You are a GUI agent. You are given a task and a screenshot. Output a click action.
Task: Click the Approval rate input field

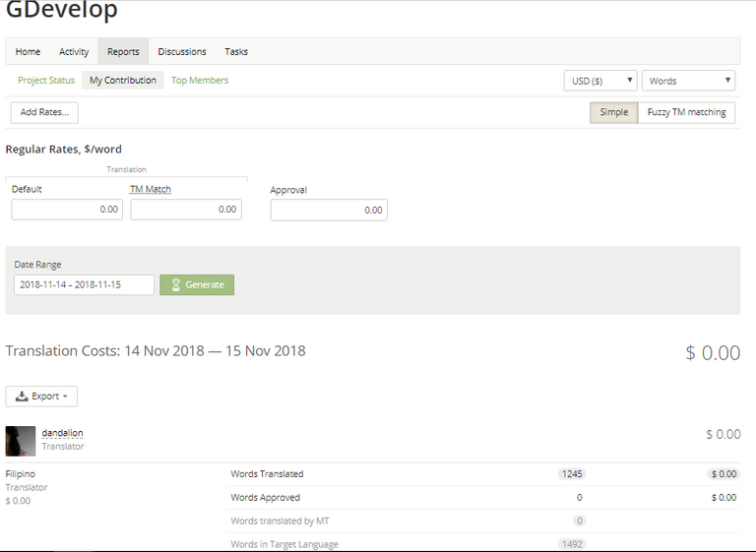pyautogui.click(x=329, y=210)
